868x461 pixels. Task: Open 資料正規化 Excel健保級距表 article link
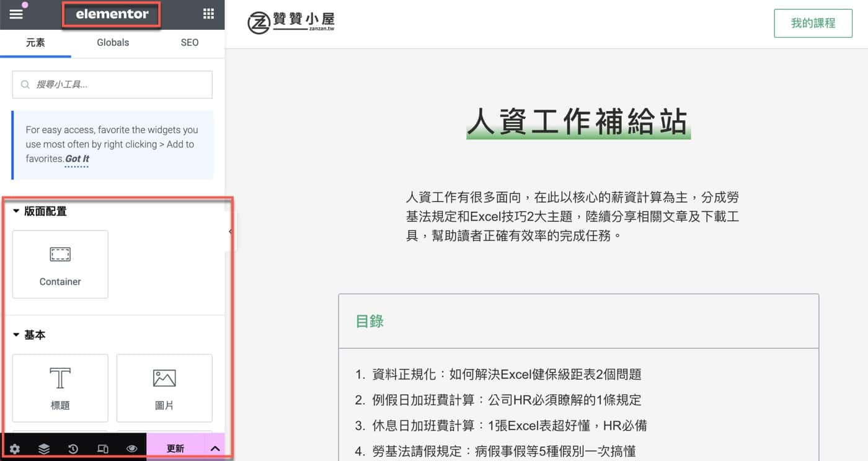[507, 374]
